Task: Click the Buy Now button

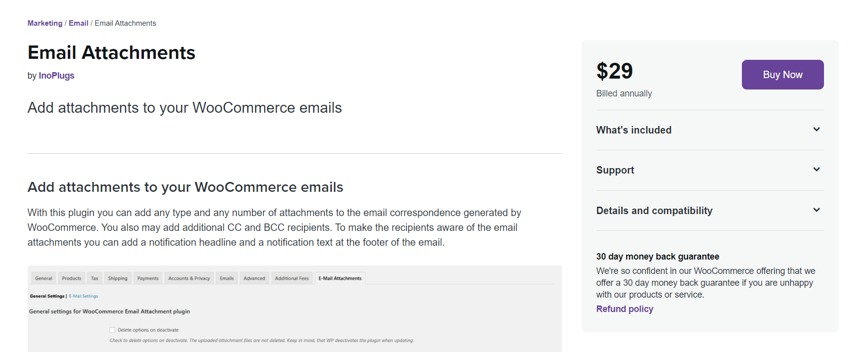Action: [782, 75]
